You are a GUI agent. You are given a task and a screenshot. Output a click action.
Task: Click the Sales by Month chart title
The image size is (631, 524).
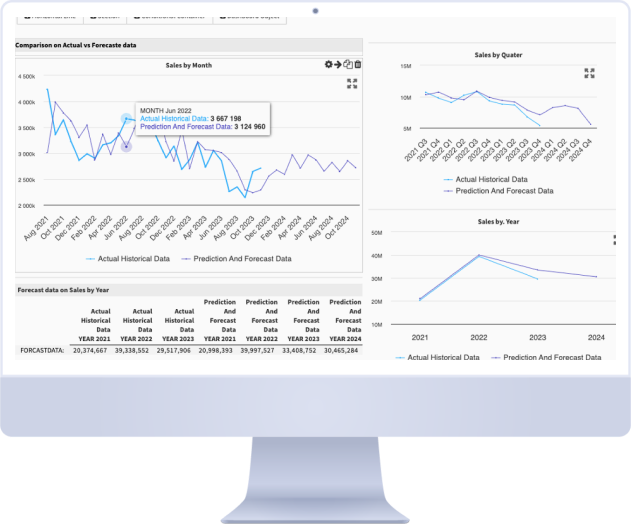(188, 65)
